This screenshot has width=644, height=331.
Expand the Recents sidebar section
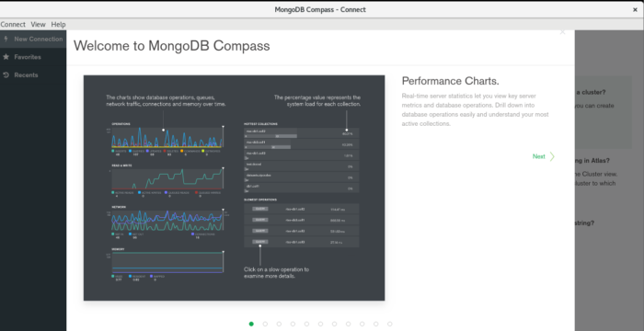[x=33, y=74]
